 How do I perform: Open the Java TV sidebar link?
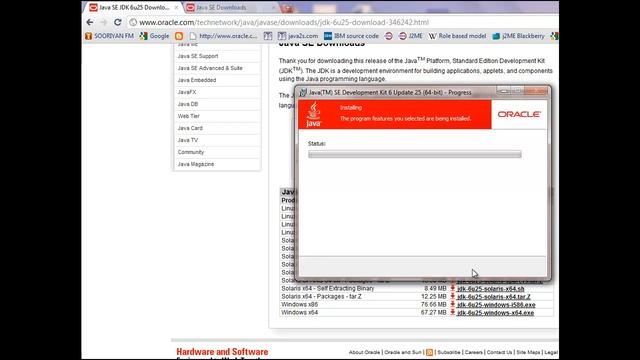(x=188, y=140)
